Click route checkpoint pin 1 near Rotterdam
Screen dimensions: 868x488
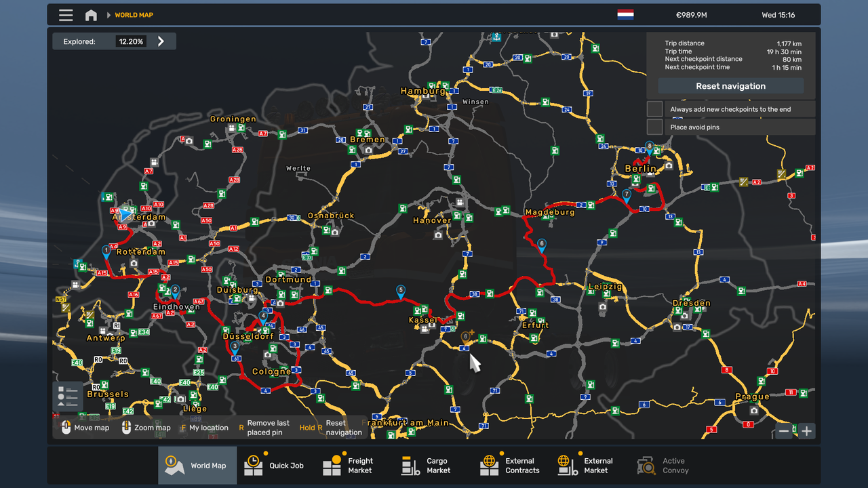pyautogui.click(x=106, y=251)
